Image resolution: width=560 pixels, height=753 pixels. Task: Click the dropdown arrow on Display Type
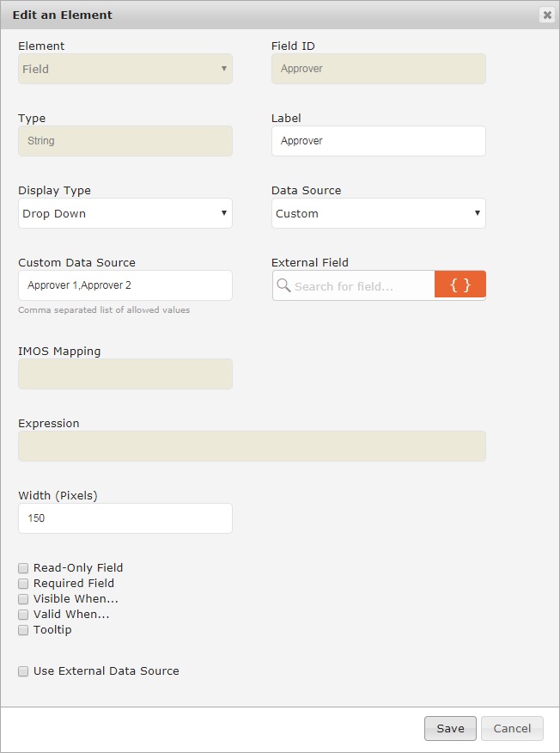coord(224,213)
